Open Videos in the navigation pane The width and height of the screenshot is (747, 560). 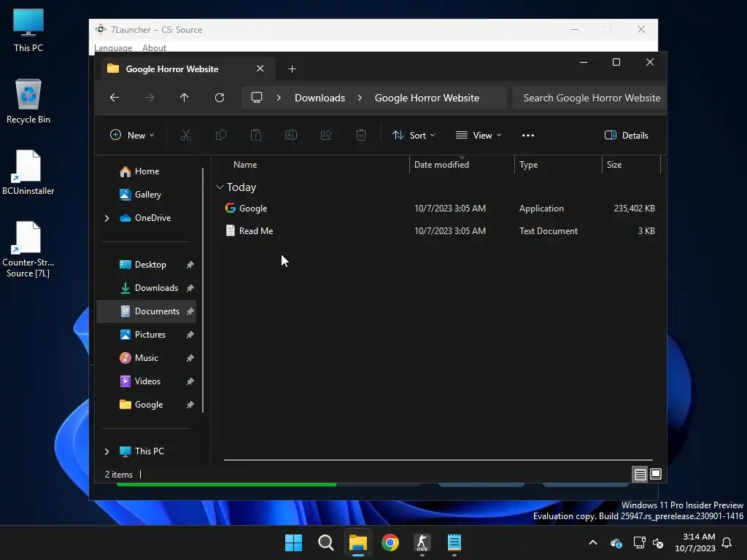point(149,381)
